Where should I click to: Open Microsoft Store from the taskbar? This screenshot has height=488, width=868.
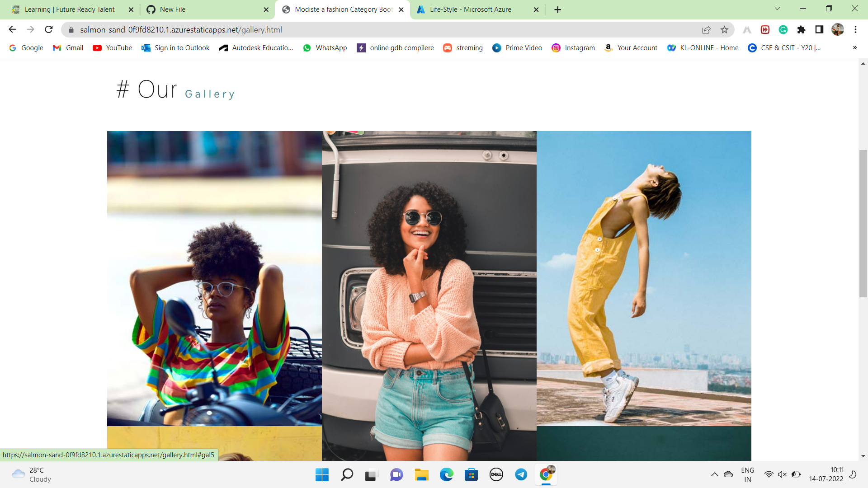pyautogui.click(x=471, y=474)
